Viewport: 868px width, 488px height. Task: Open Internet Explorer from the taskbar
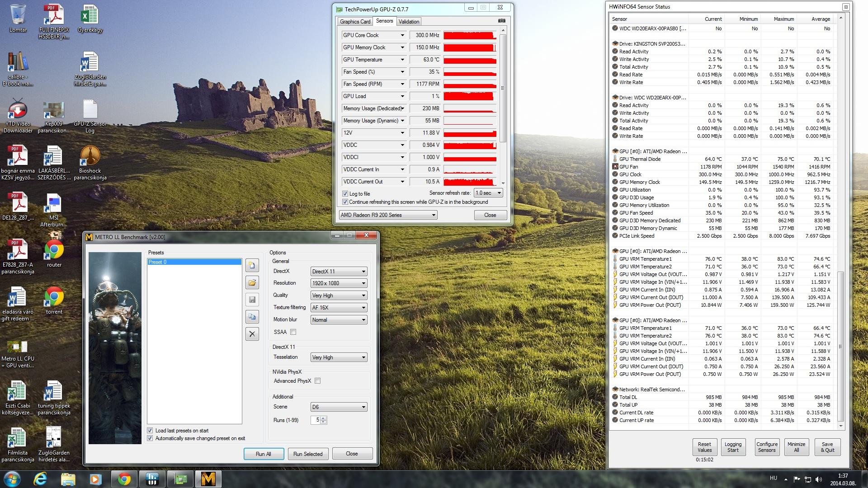click(x=41, y=479)
